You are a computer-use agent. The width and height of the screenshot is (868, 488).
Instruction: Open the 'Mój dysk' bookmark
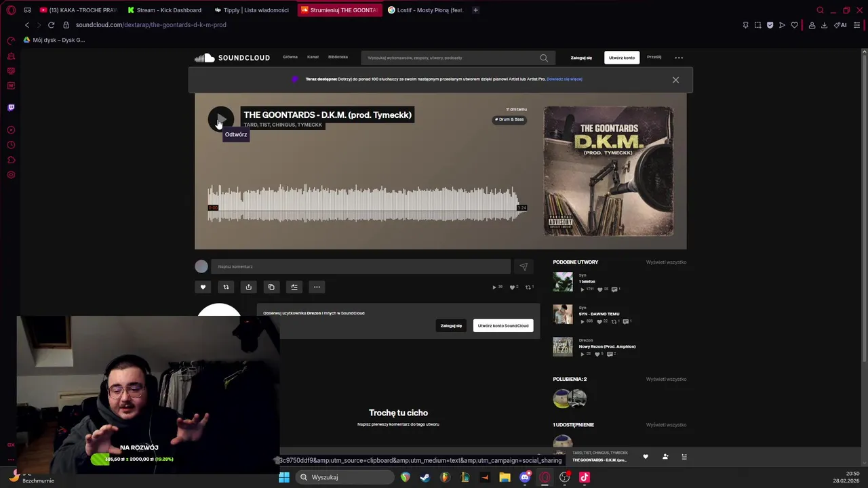tap(54, 40)
